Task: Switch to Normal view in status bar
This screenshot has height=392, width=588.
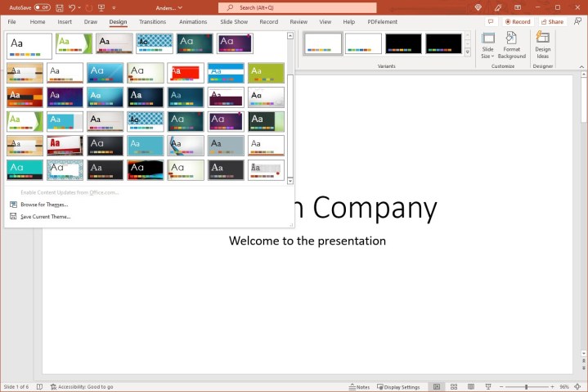Action: click(438, 387)
